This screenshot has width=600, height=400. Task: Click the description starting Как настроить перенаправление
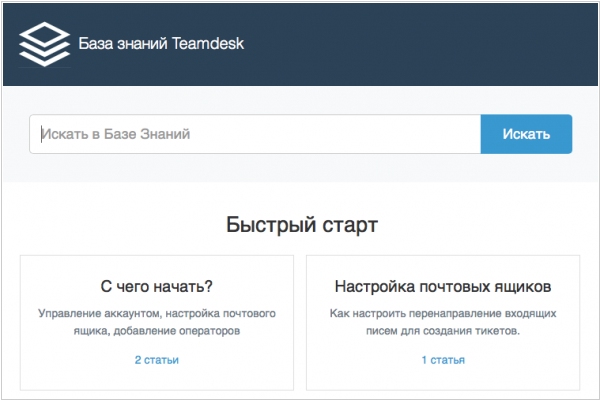point(443,322)
